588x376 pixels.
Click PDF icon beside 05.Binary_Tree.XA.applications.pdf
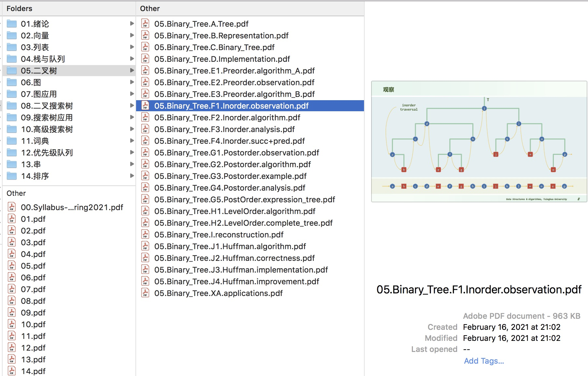(145, 293)
